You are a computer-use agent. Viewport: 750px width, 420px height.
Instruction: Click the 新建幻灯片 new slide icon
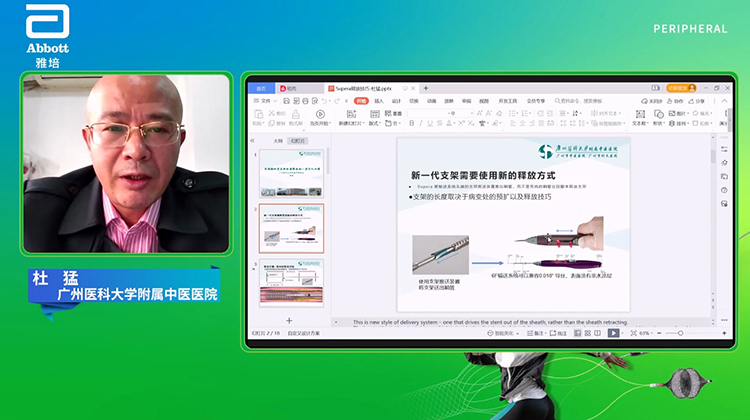352,113
